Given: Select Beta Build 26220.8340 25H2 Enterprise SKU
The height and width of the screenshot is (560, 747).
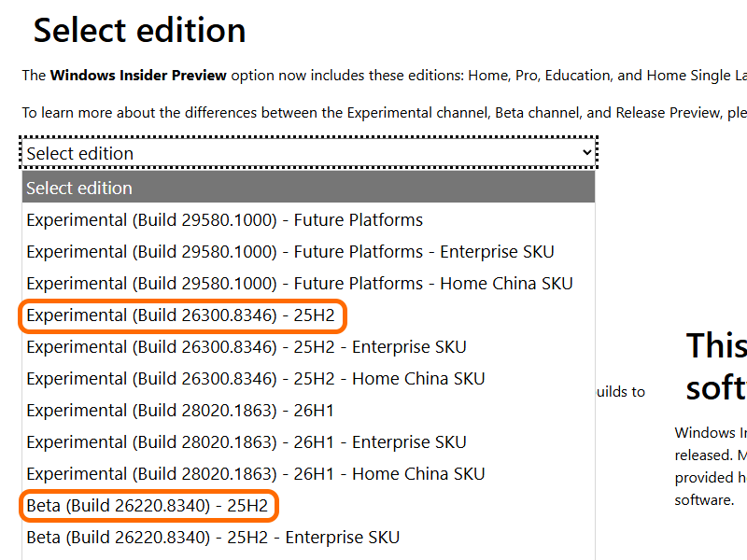Looking at the screenshot, I should click(308, 538).
